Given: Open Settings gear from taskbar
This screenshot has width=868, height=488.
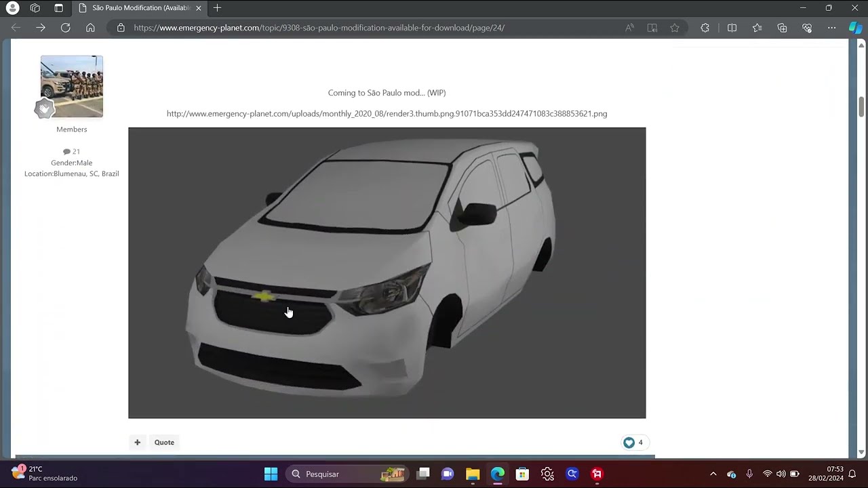Looking at the screenshot, I should (547, 474).
